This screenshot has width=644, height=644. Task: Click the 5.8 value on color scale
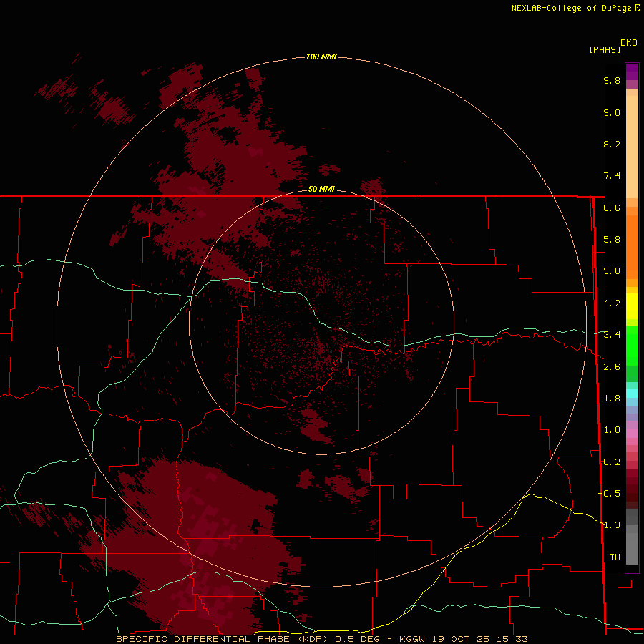point(612,240)
